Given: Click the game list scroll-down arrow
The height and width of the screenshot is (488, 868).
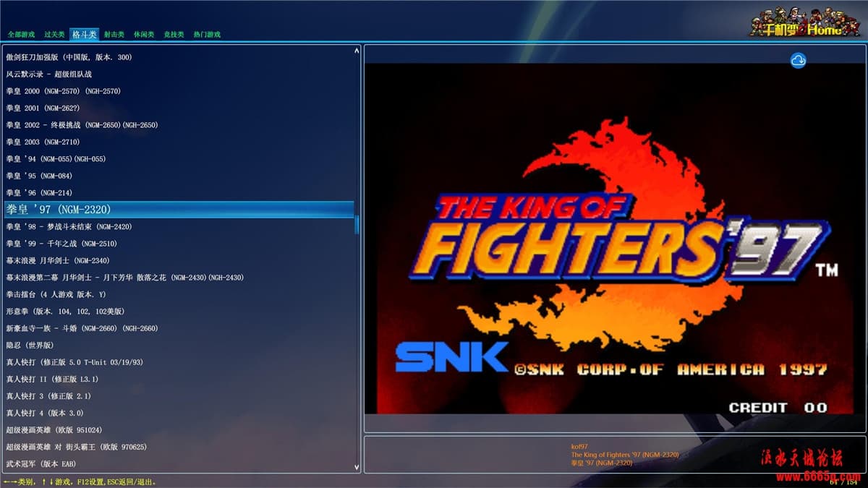Looking at the screenshot, I should pos(357,467).
